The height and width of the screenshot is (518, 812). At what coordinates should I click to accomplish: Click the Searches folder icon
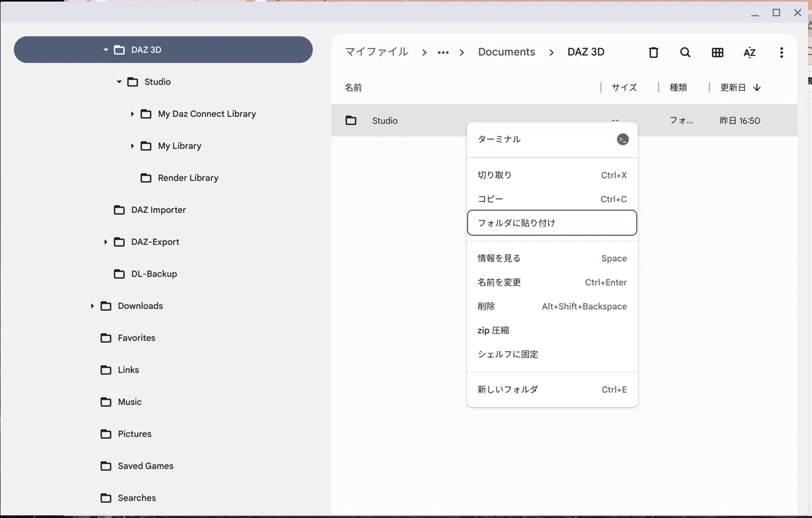(x=106, y=498)
